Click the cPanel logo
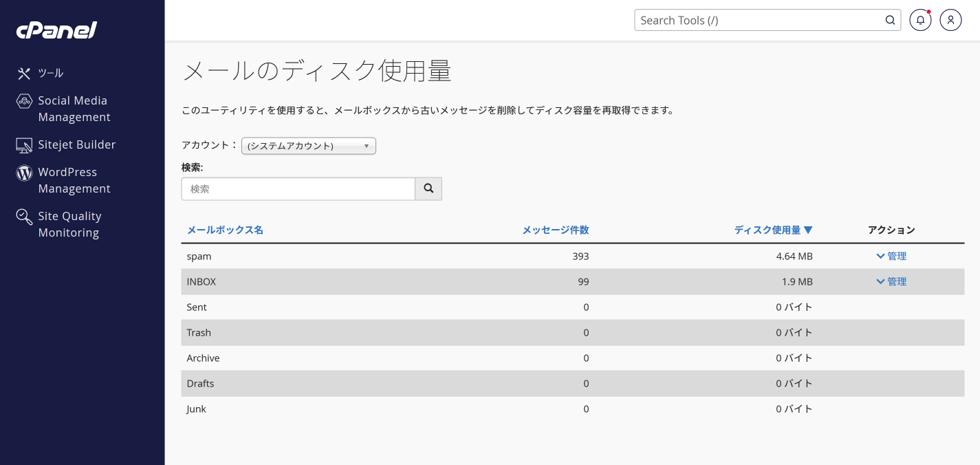The height and width of the screenshot is (465, 980). point(56,30)
